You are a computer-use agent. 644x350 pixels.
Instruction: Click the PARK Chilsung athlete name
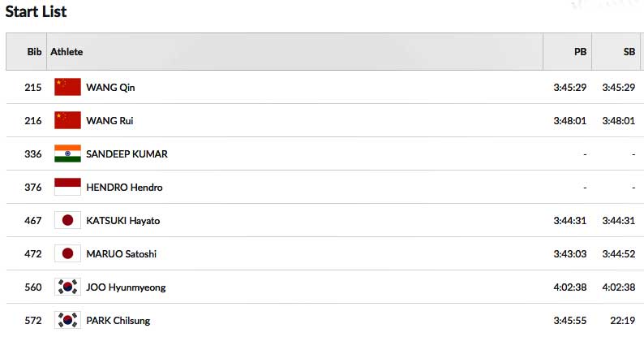point(118,320)
